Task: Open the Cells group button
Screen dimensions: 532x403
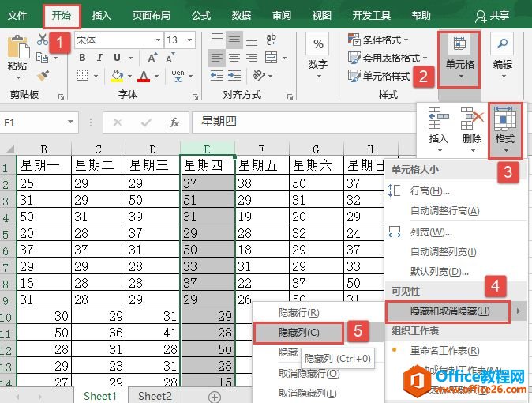Action: (459, 59)
